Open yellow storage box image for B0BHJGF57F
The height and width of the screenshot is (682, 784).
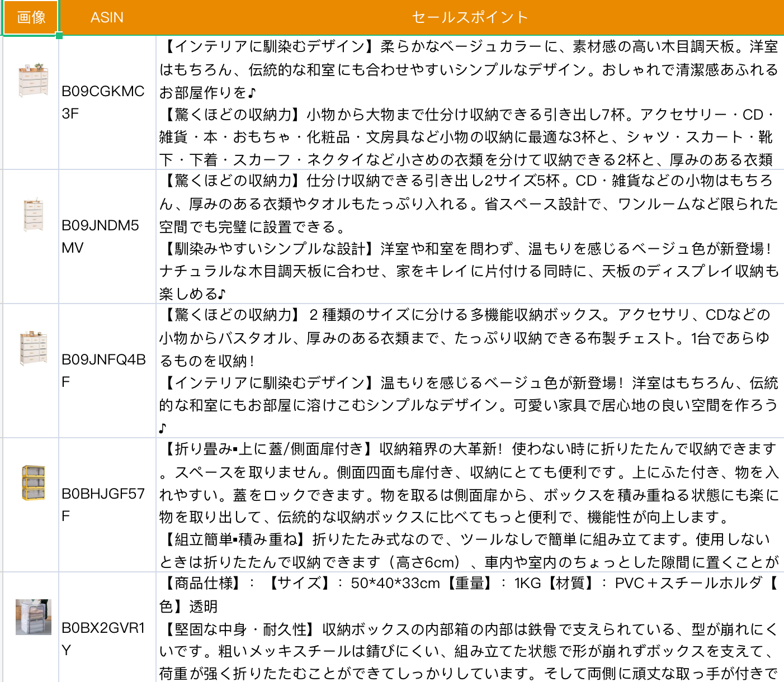(x=33, y=482)
